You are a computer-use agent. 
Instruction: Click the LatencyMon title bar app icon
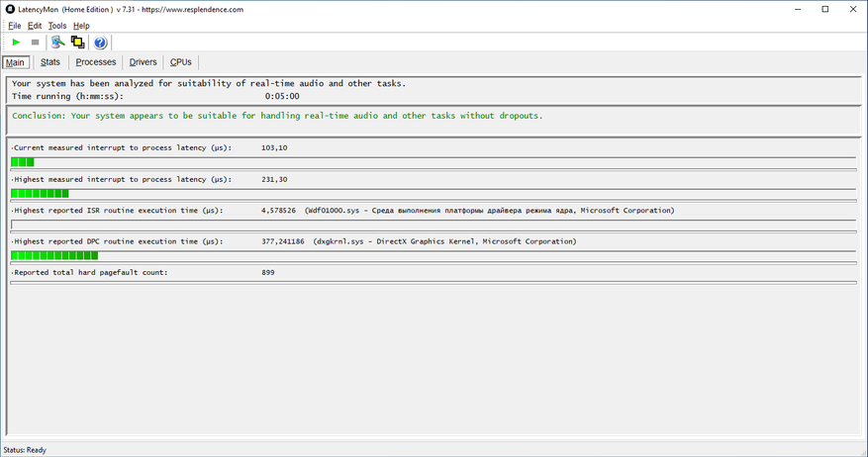tap(9, 9)
